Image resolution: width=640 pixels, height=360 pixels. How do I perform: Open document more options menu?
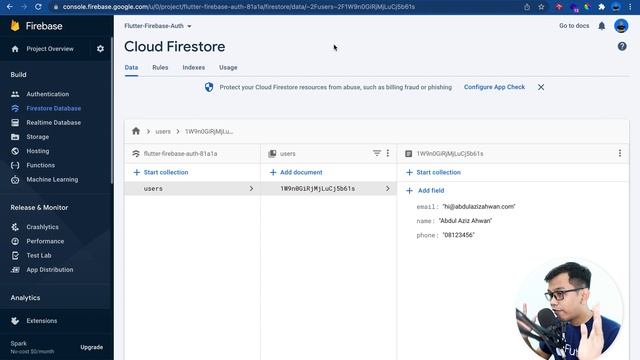point(620,153)
